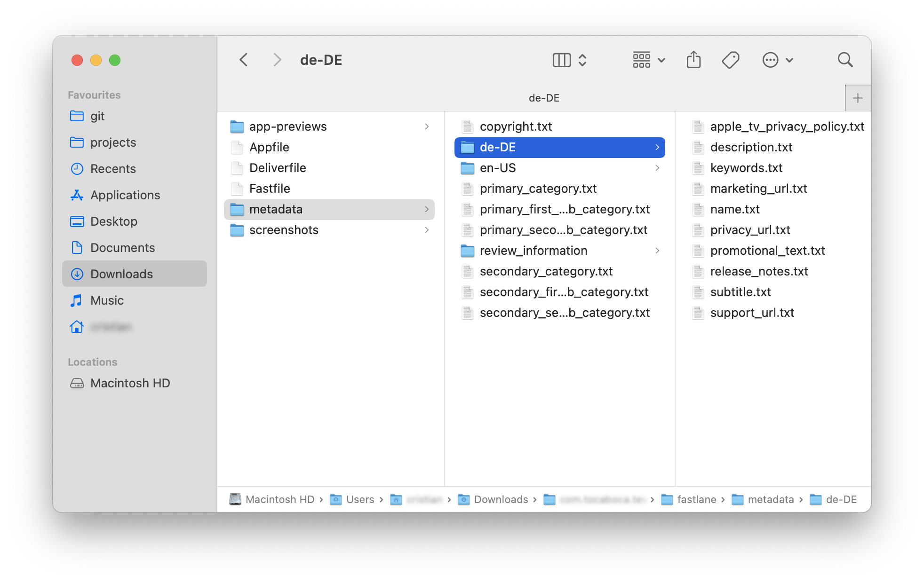Image resolution: width=924 pixels, height=582 pixels.
Task: Open the git favourite in sidebar
Action: [135, 116]
